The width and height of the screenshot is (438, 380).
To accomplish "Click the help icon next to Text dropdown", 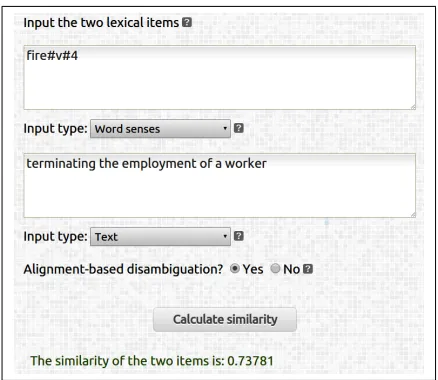I will point(239,236).
